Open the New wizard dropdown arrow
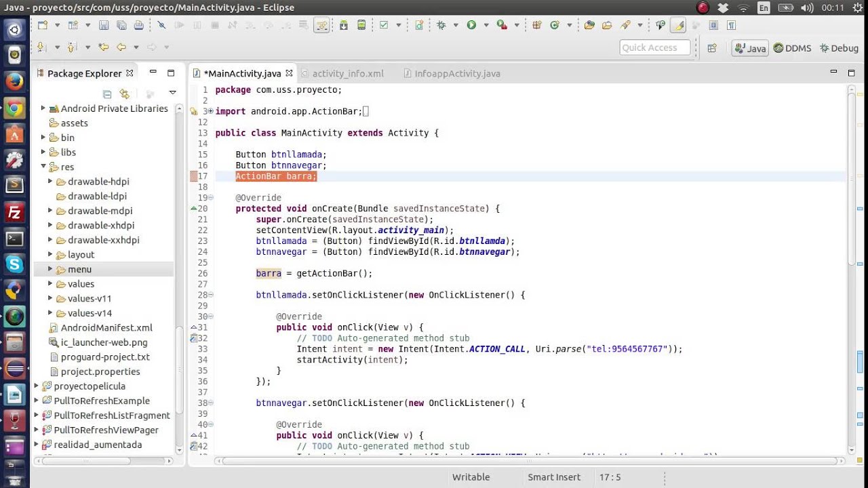The width and height of the screenshot is (868, 488). pos(57,25)
